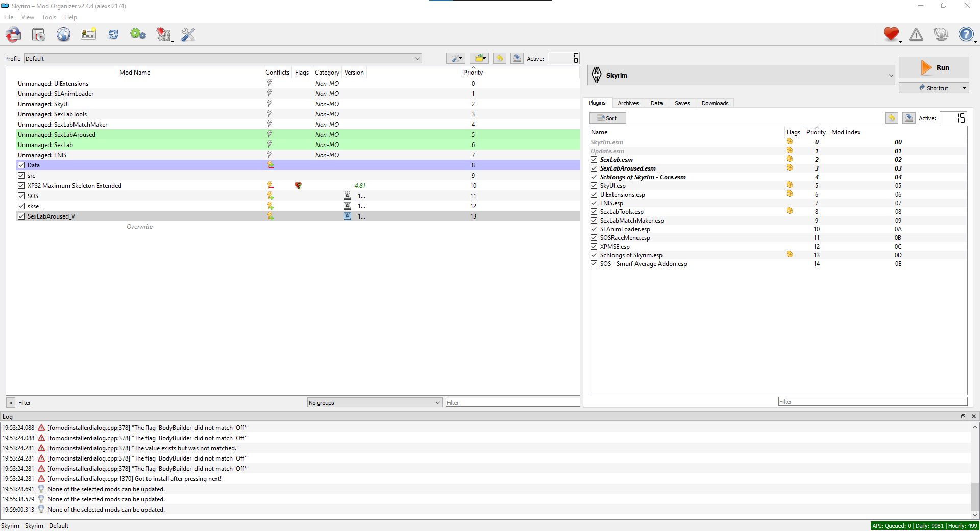The height and width of the screenshot is (531, 980).
Task: Click the plugin list restore backup icon
Action: click(892, 118)
